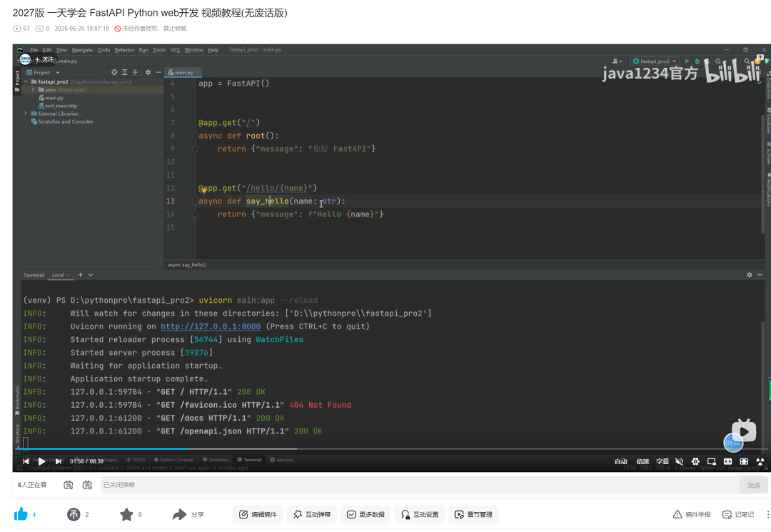Like the video with thumbs-up icon
This screenshot has width=771, height=532.
tap(21, 514)
